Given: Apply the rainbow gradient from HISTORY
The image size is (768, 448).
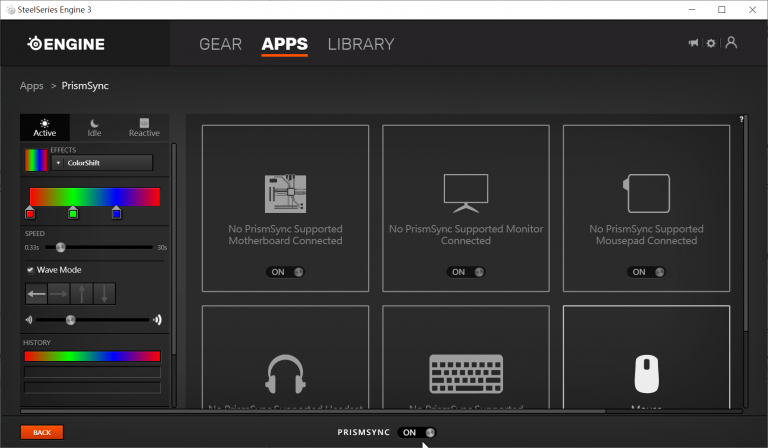Looking at the screenshot, I should [93, 356].
